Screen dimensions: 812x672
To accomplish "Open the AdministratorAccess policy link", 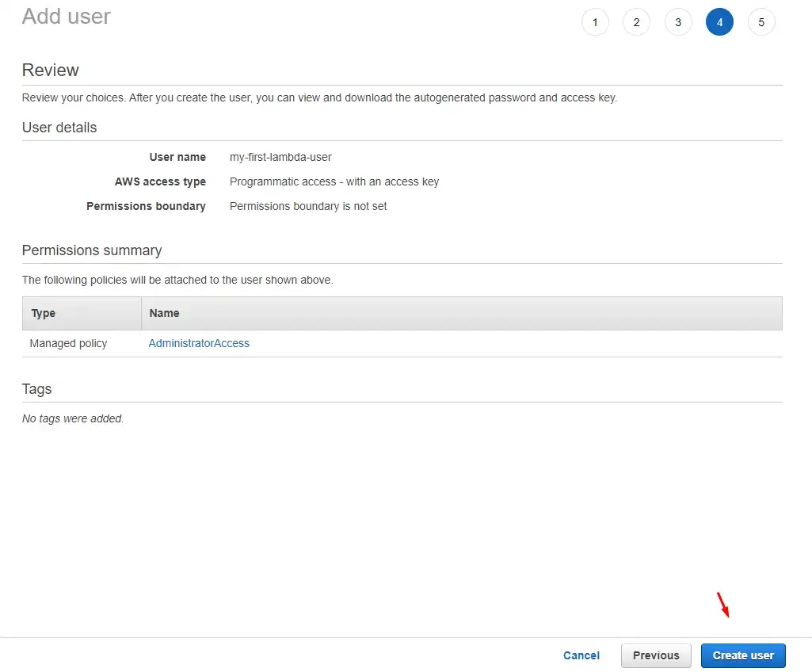I will tap(199, 343).
